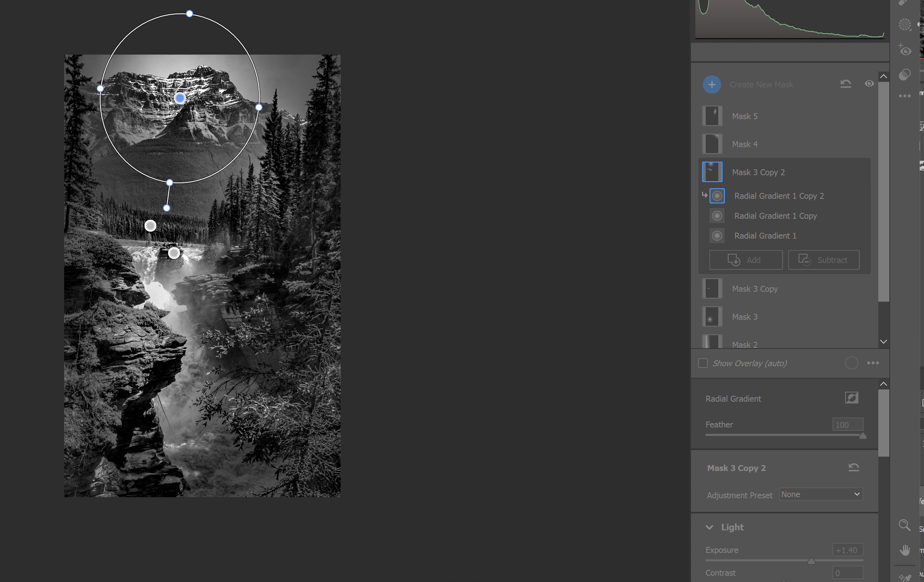This screenshot has width=924, height=582.
Task: Toggle visibility of all masks eye icon
Action: 869,84
